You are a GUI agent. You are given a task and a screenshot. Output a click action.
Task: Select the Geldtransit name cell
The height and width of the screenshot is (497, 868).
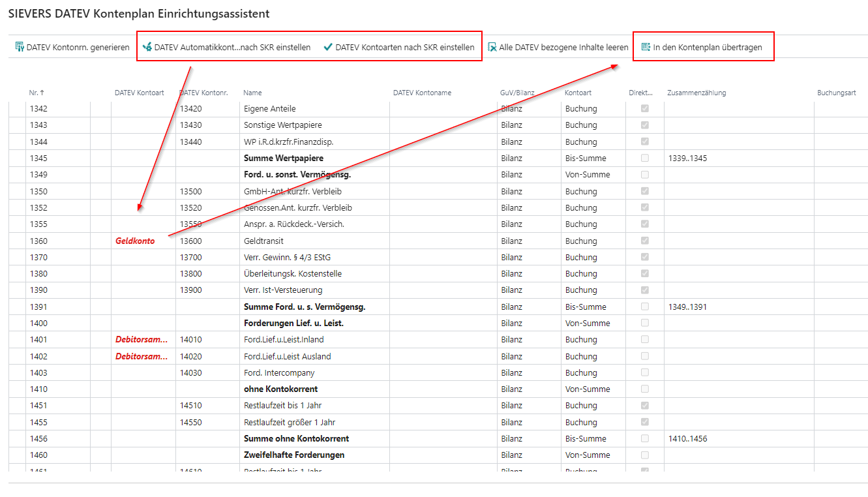[x=263, y=241]
